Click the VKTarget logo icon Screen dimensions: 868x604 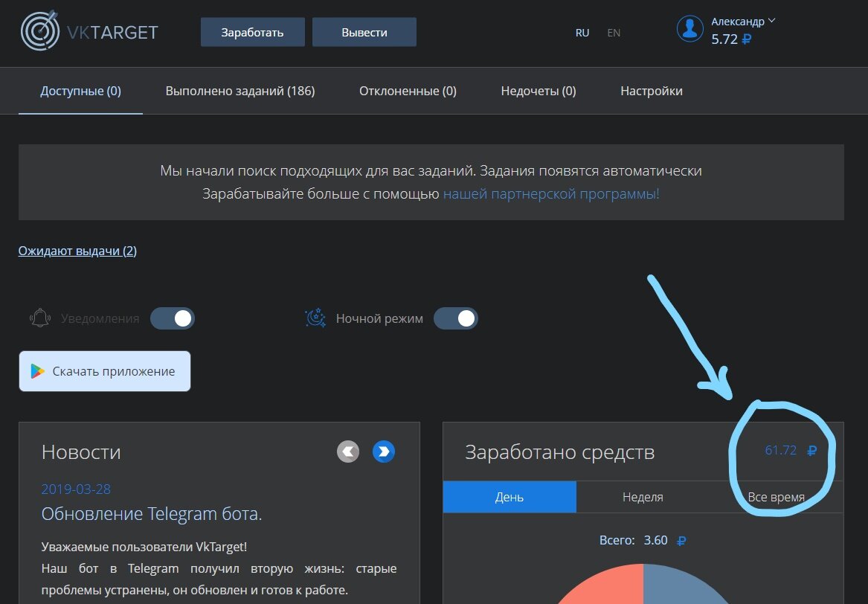tap(40, 30)
